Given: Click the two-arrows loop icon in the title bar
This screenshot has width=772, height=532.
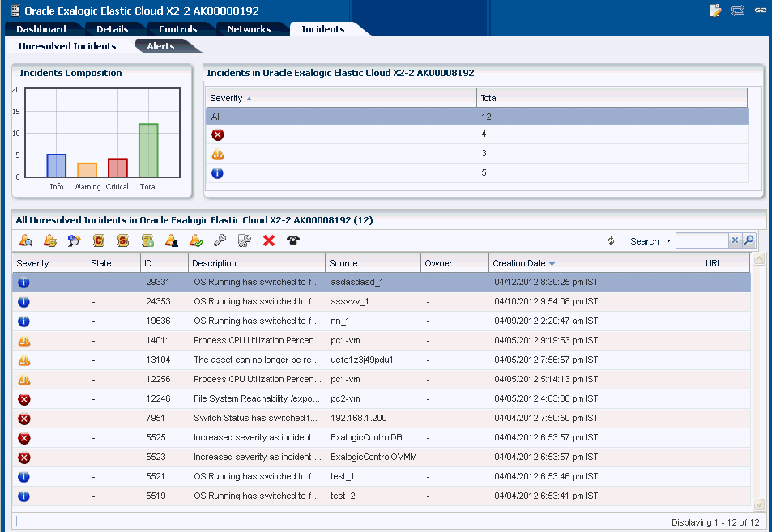Looking at the screenshot, I should [x=738, y=11].
